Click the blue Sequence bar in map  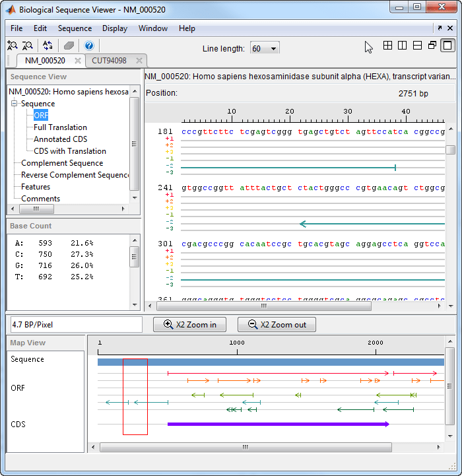(x=271, y=362)
